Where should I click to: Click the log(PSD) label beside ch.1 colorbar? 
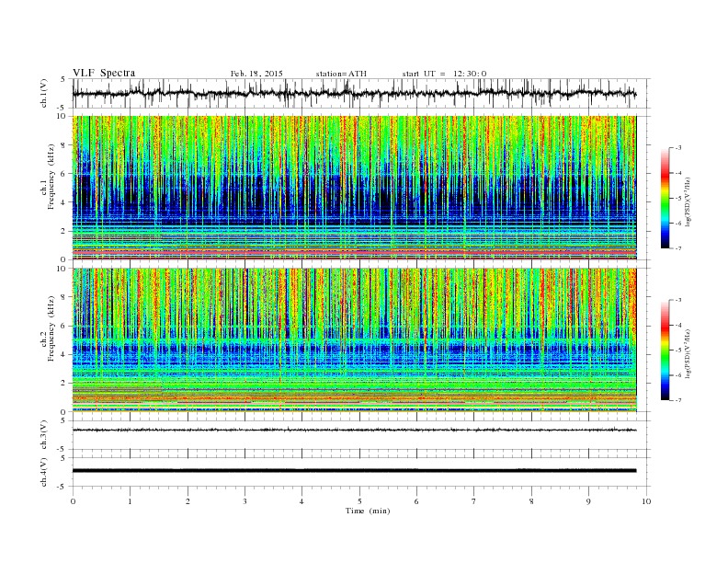(688, 201)
